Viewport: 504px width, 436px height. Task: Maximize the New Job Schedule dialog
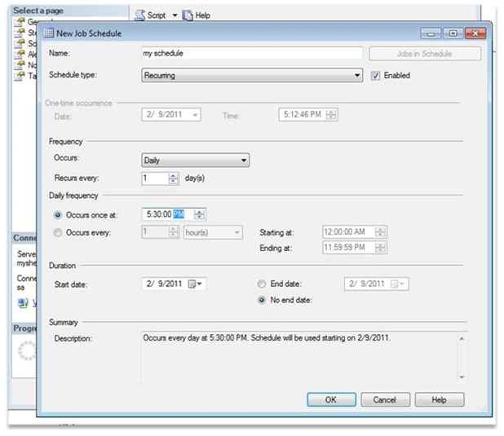453,33
